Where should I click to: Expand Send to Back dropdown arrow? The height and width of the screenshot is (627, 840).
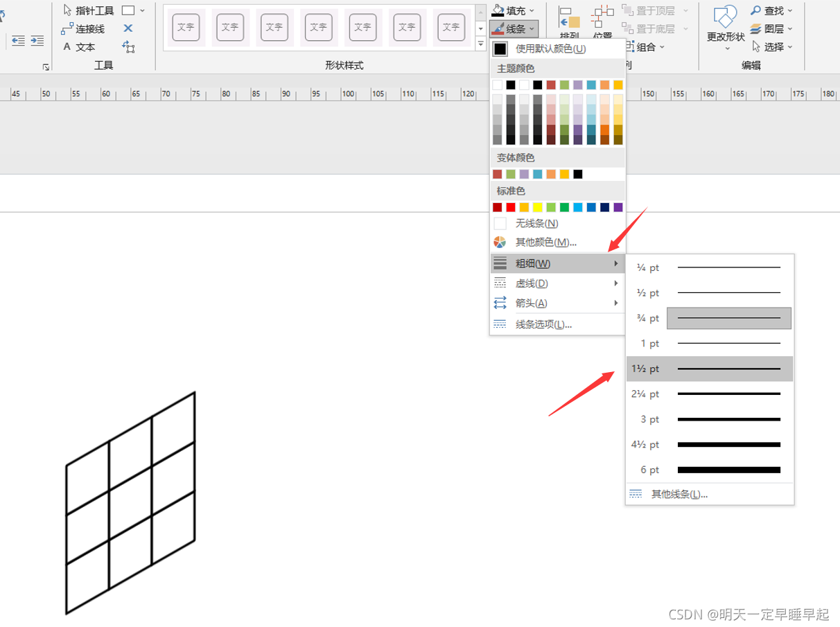point(686,28)
